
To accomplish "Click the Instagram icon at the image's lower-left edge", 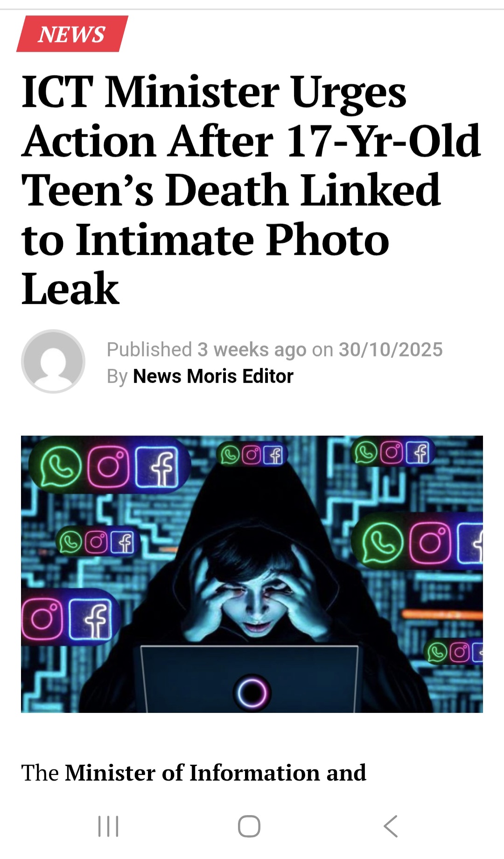I will pyautogui.click(x=42, y=619).
